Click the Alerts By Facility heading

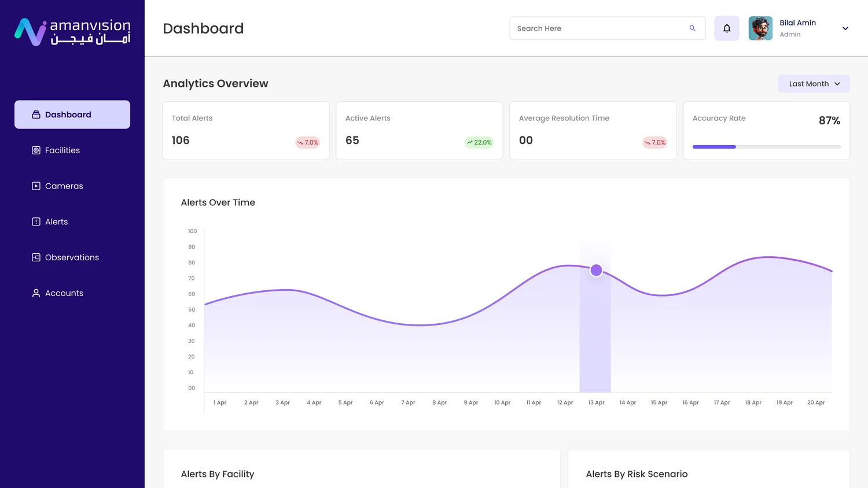(x=218, y=474)
